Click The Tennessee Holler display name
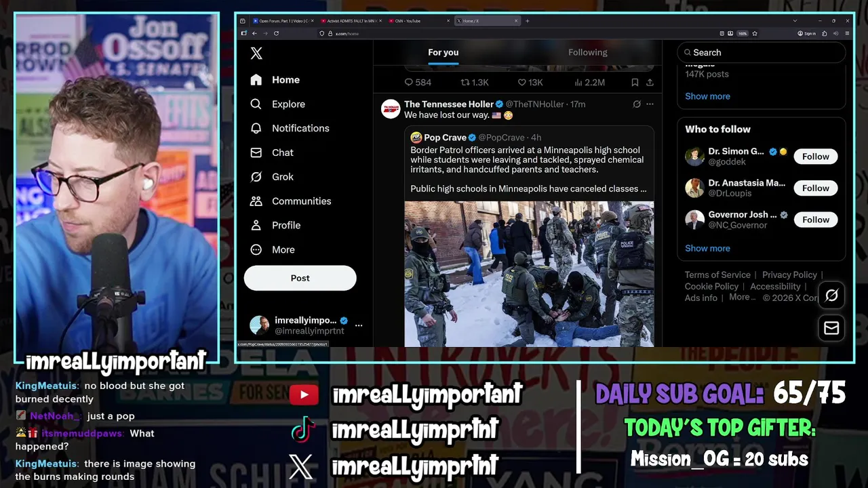This screenshot has height=488, width=868. click(x=449, y=104)
